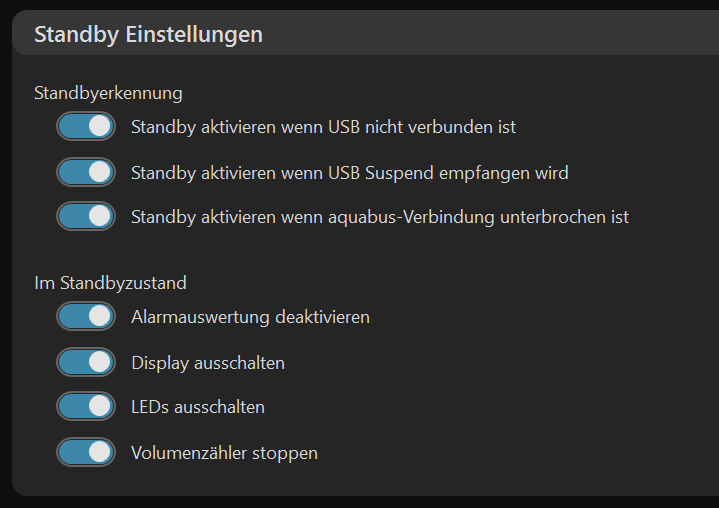Collapse the Standby Einstellungen panel header
Screen dimensions: 719x508
pyautogui.click(x=400, y=34)
